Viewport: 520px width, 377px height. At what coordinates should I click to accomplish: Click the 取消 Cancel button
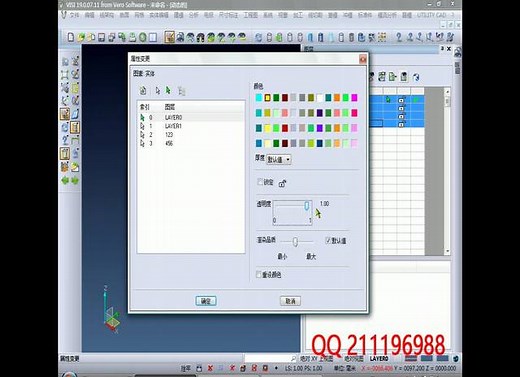[290, 301]
